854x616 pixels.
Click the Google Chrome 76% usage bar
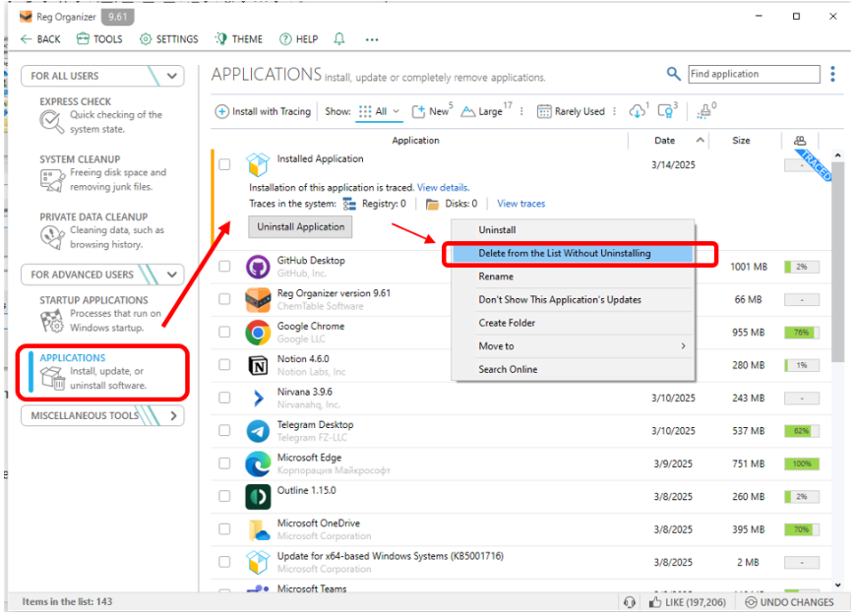(801, 333)
